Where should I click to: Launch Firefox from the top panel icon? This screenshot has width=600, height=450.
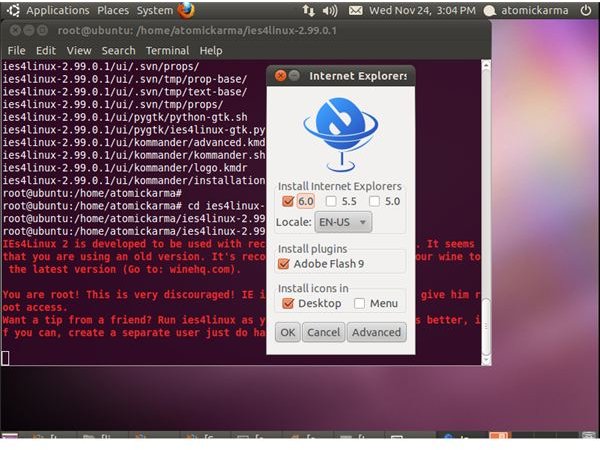(x=186, y=10)
